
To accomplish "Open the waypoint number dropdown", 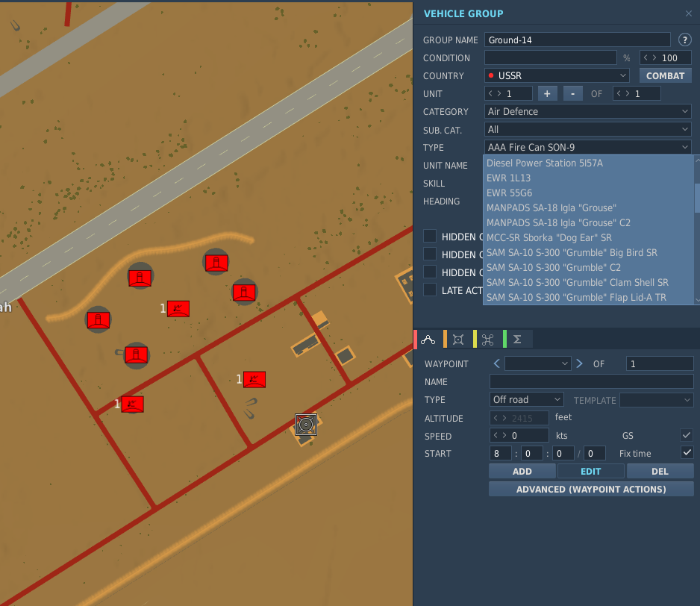I will point(538,363).
